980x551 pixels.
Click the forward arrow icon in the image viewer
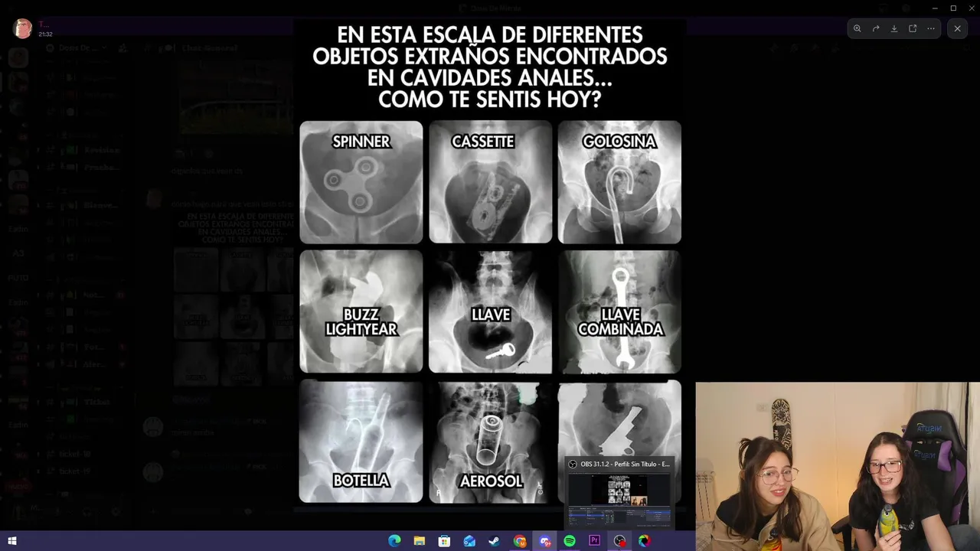(x=876, y=28)
